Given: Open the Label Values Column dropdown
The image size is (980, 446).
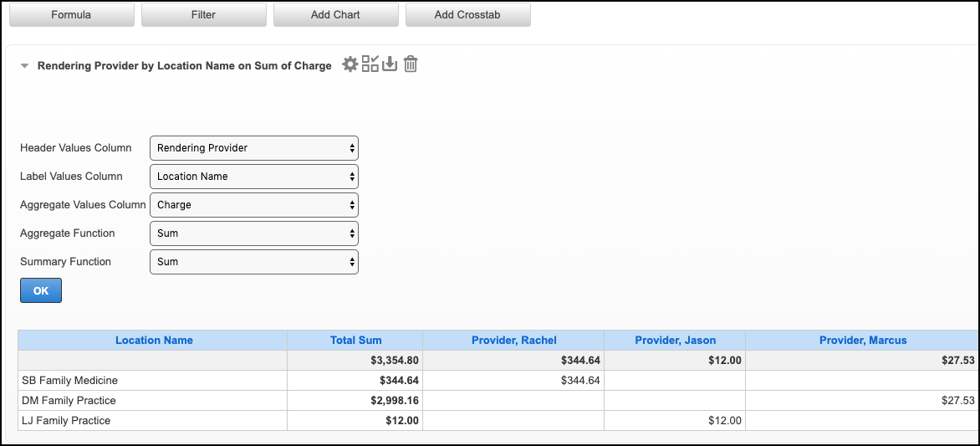Looking at the screenshot, I should tap(253, 177).
